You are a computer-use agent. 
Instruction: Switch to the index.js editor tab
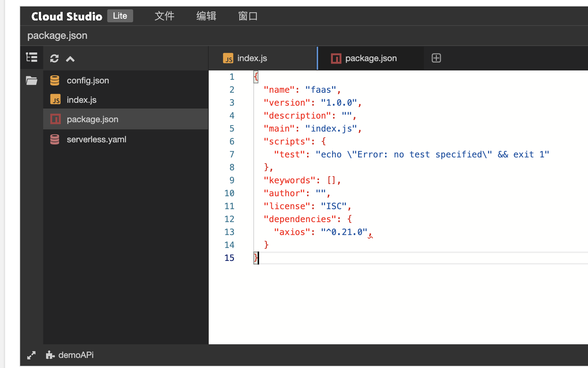point(252,58)
